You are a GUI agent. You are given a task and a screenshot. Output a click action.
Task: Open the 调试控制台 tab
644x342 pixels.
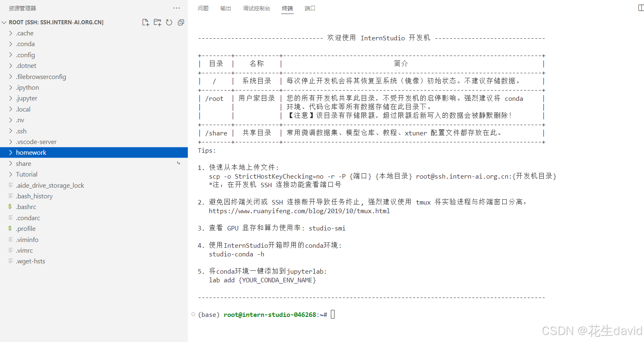click(256, 8)
